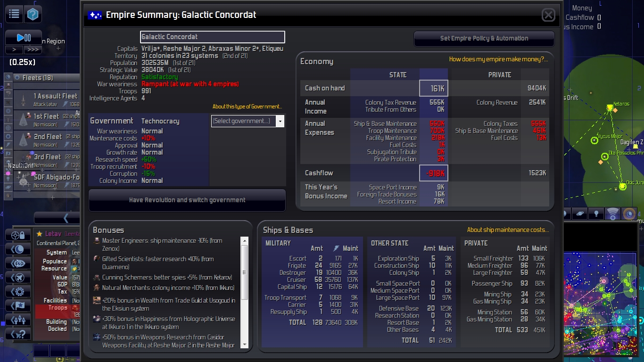The width and height of the screenshot is (644, 362).
Task: Click the 'Natural Merchants' bonus entry
Action: tap(164, 288)
